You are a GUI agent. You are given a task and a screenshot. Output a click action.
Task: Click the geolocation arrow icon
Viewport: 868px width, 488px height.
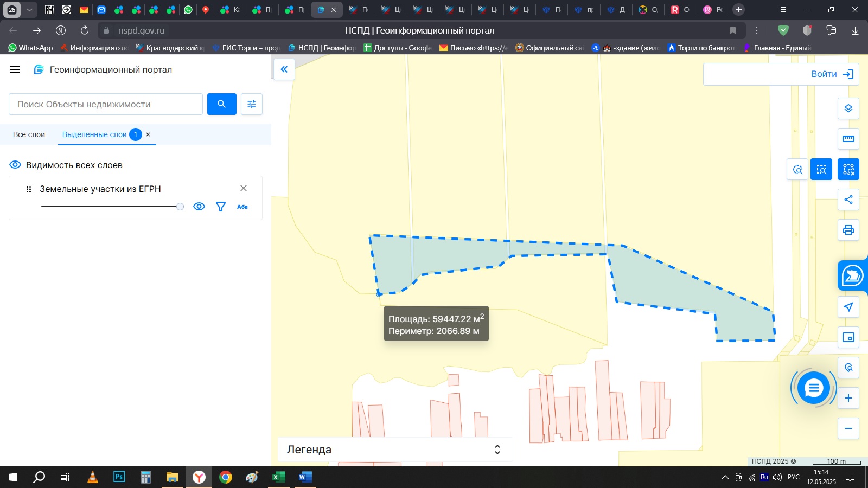[848, 307]
